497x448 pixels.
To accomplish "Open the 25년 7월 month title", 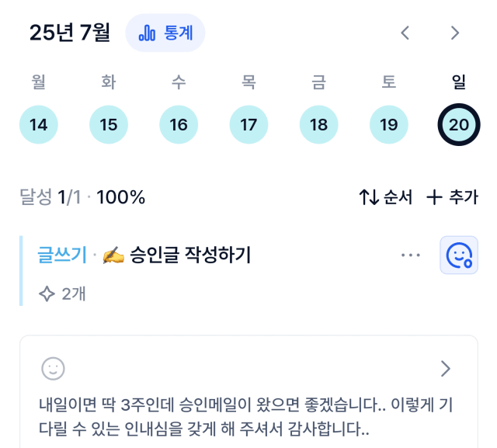I will click(x=70, y=33).
